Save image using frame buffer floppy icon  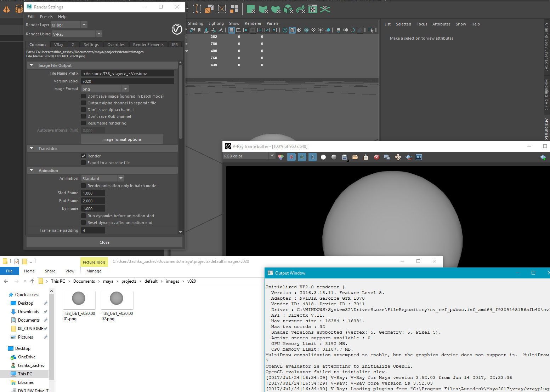click(345, 157)
